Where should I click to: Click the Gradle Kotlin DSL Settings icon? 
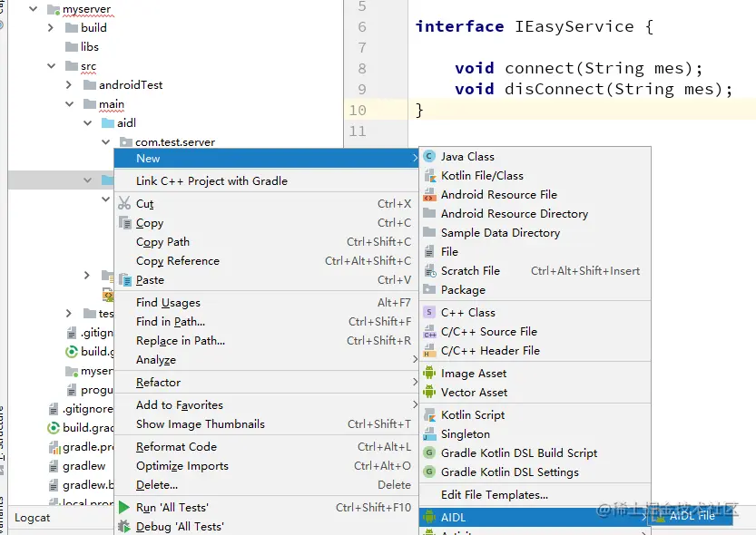tap(429, 472)
